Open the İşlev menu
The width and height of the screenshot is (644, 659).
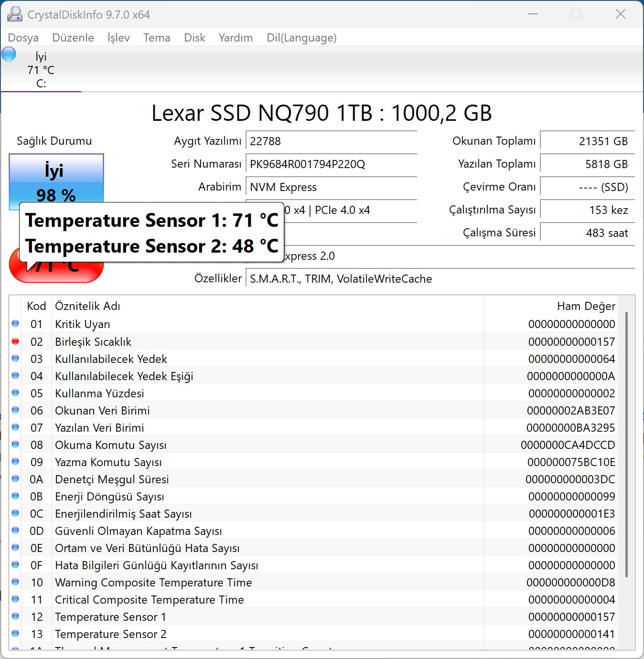click(118, 38)
